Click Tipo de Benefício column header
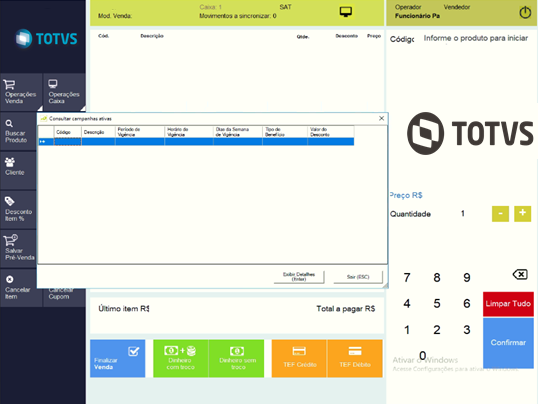 [285, 132]
